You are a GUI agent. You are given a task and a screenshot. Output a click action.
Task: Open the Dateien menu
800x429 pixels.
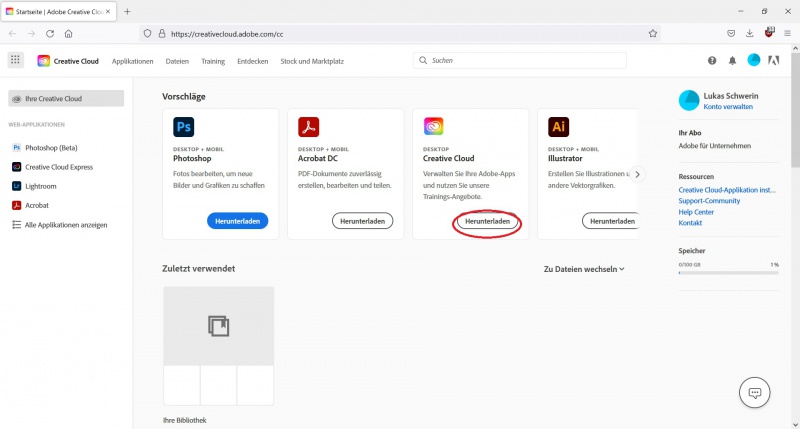point(177,61)
